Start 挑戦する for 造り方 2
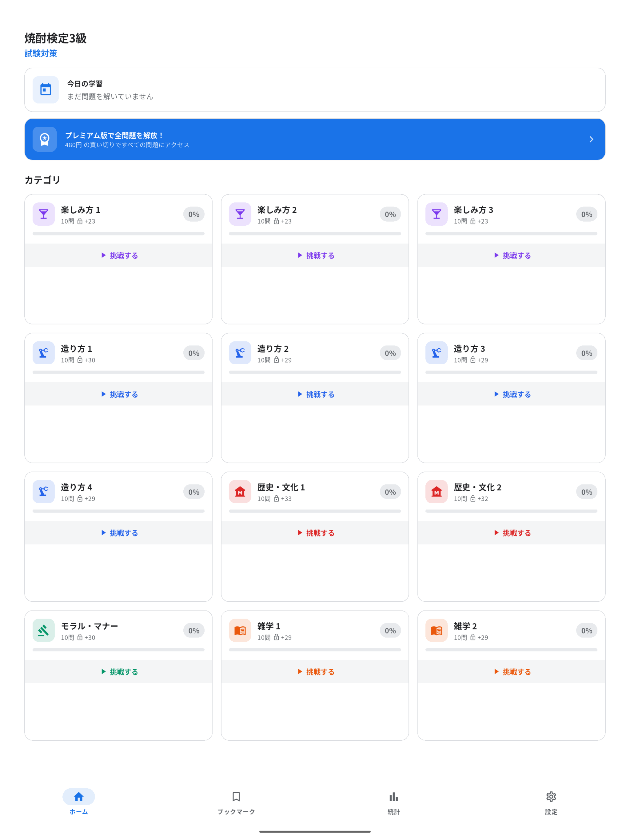Viewport: 630px width, 840px height. (x=315, y=394)
